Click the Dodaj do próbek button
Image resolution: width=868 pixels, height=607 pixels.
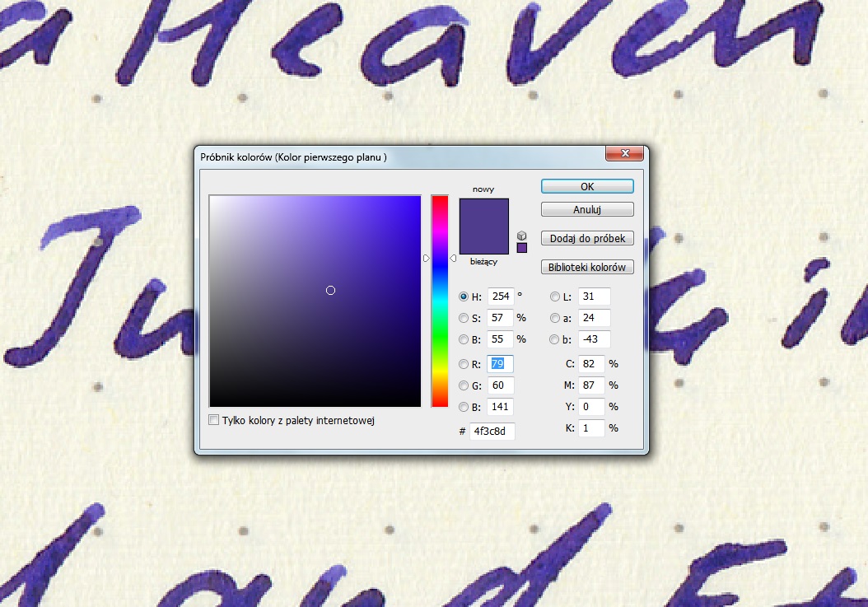(x=587, y=239)
